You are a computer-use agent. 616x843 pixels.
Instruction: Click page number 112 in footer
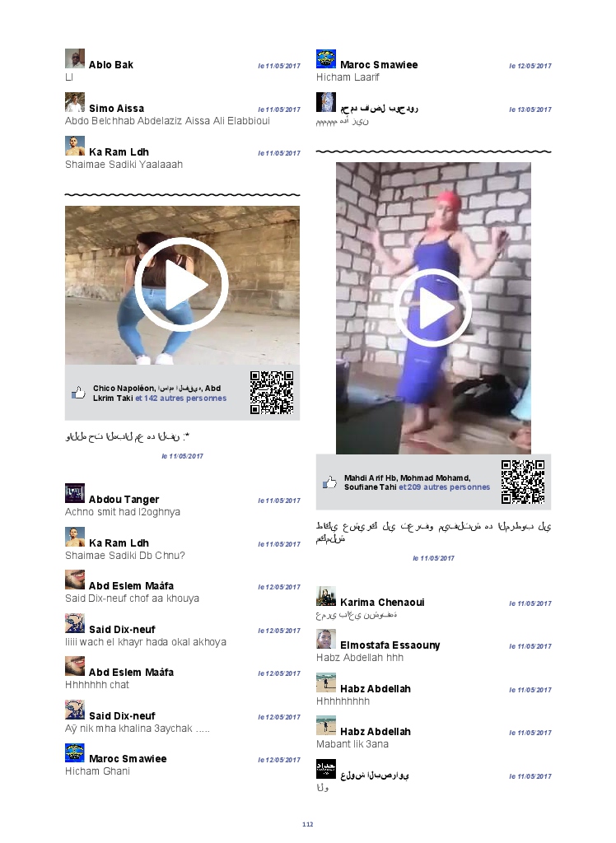click(308, 824)
